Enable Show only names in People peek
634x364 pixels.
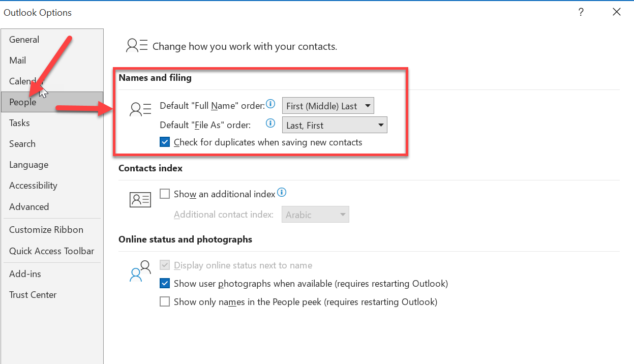tap(165, 302)
